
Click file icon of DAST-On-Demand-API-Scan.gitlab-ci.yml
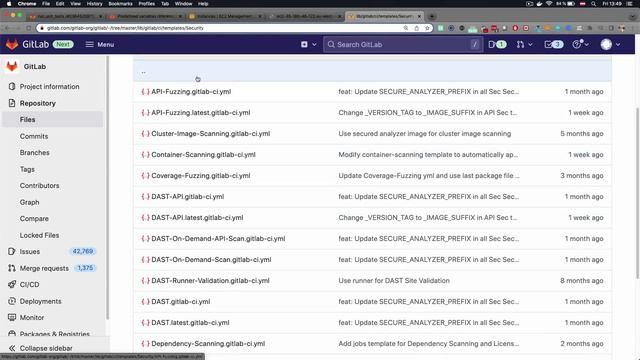145,239
